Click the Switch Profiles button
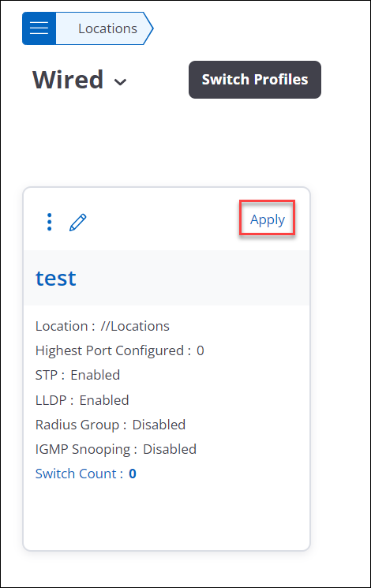The image size is (371, 588). [255, 80]
